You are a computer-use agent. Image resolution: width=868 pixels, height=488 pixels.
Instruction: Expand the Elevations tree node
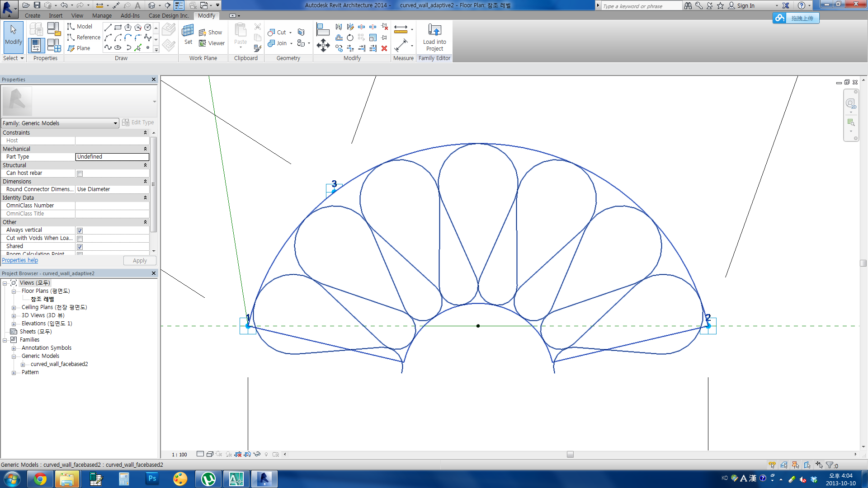point(14,324)
